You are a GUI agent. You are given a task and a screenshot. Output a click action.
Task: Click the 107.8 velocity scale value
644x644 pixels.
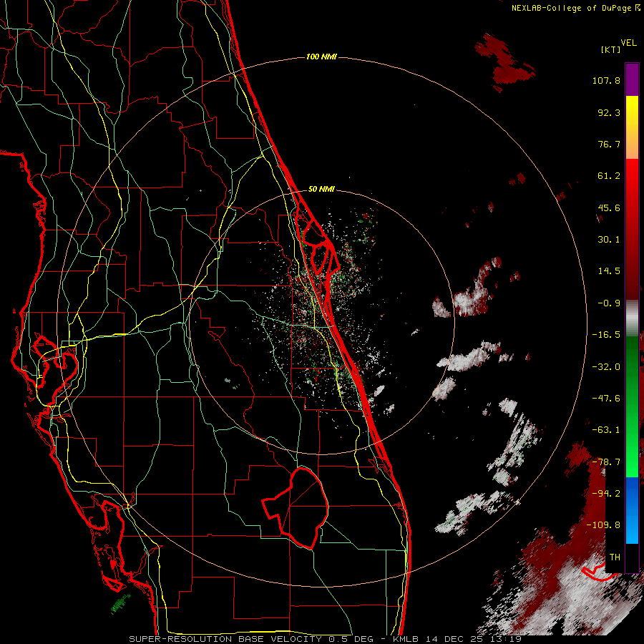click(606, 80)
